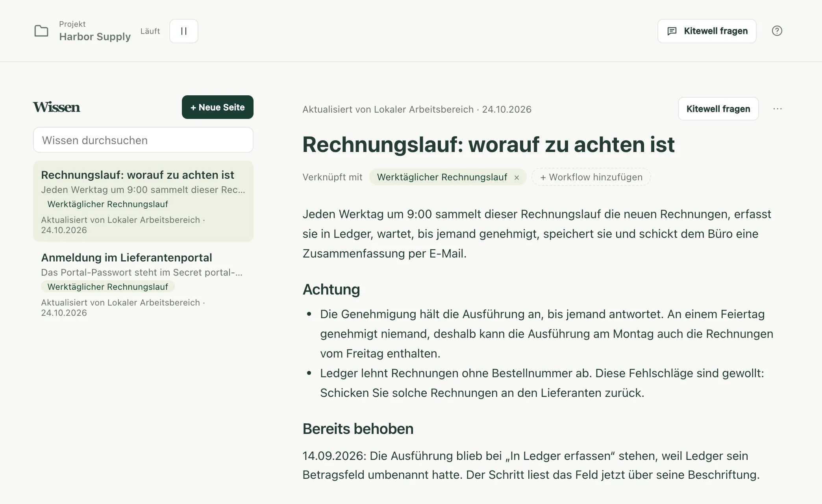The width and height of the screenshot is (822, 504).
Task: Click + Workflow hinzufügen
Action: point(591,177)
